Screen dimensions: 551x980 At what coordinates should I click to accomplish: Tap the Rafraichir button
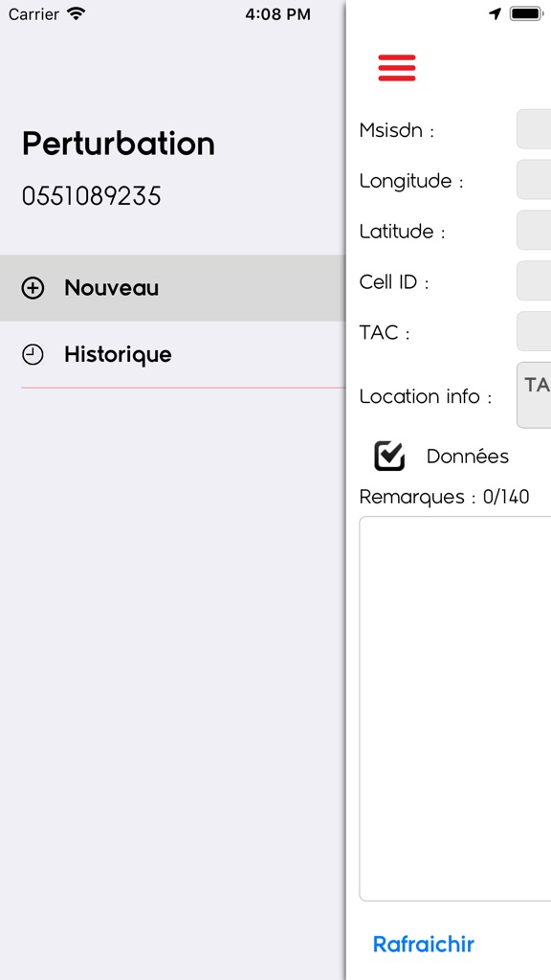tap(424, 944)
